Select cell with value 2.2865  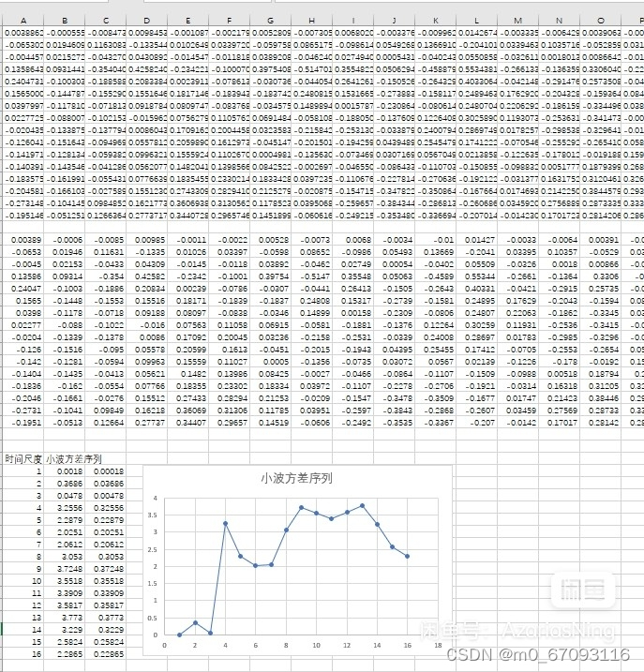(65, 654)
